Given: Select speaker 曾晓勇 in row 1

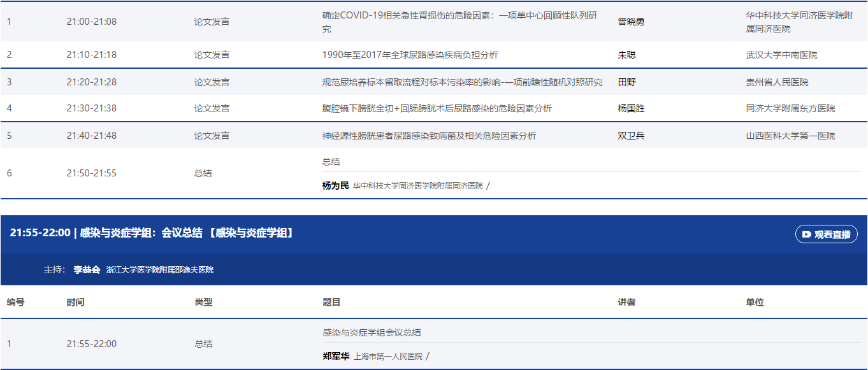Looking at the screenshot, I should pos(631,22).
